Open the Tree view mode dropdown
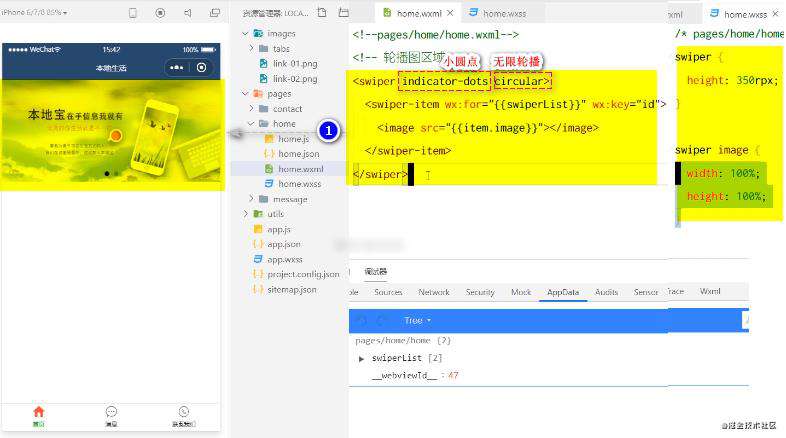Viewport: 786px width, 438px height. point(418,320)
